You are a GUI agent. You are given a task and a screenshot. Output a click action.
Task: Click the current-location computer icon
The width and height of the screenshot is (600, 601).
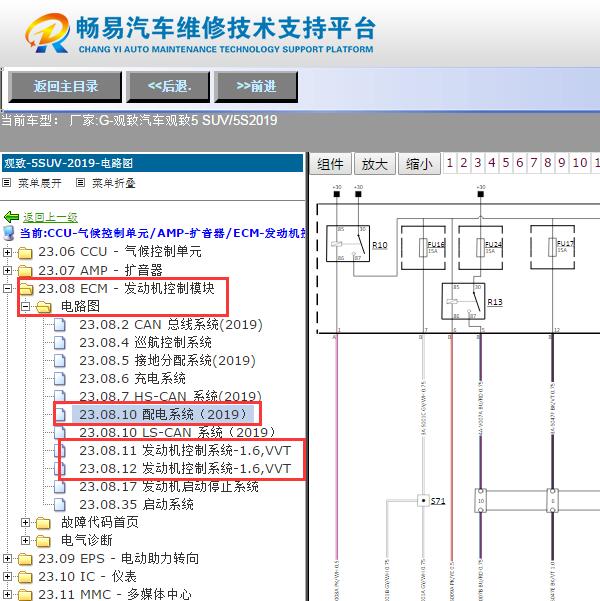pyautogui.click(x=8, y=233)
